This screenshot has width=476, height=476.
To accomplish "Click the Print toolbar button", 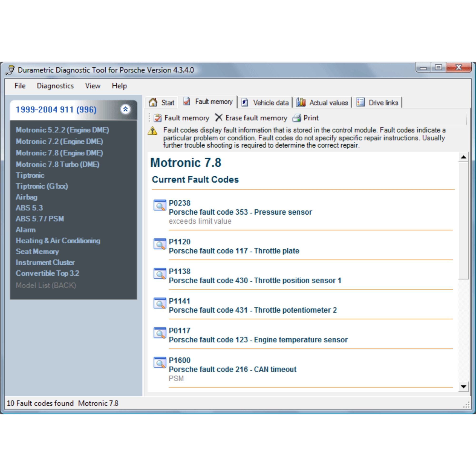I will point(306,118).
